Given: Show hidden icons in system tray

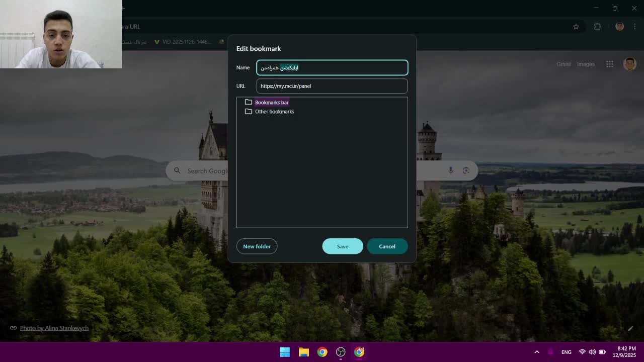Looking at the screenshot, I should click(x=537, y=352).
